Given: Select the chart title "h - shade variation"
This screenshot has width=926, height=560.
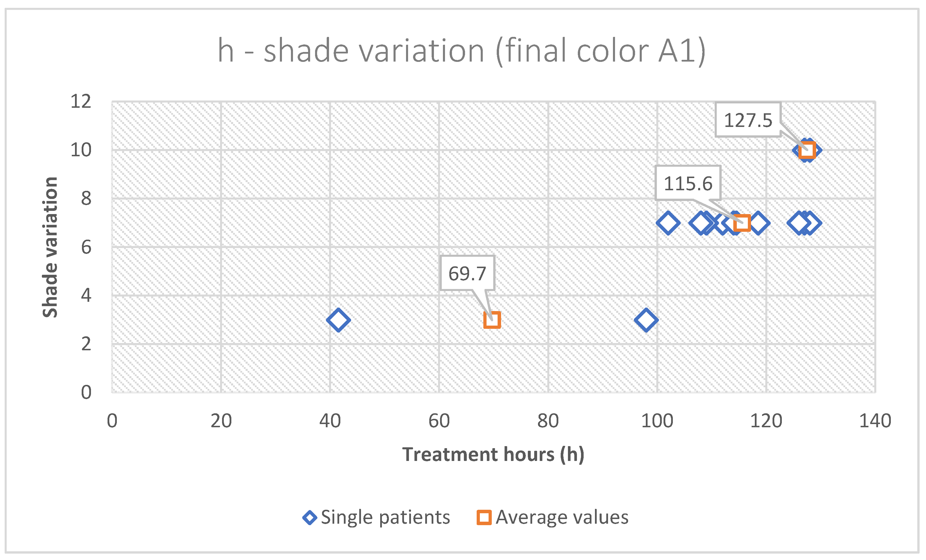Looking at the screenshot, I should click(462, 51).
